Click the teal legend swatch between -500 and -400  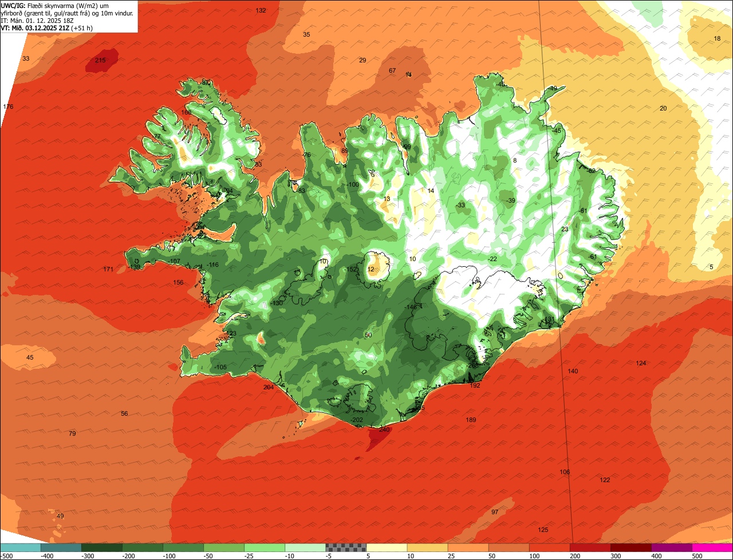21,547
